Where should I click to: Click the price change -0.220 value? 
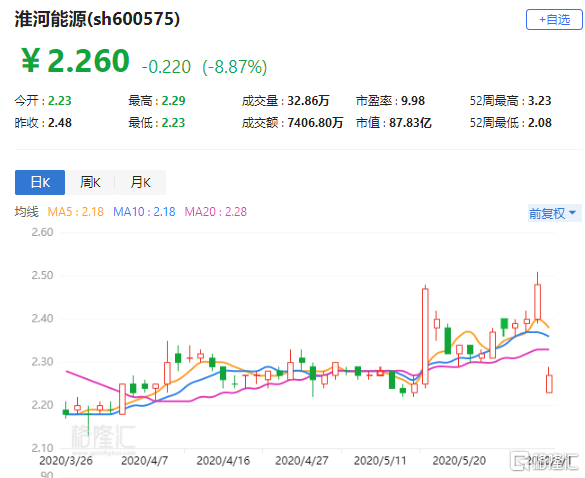coord(166,67)
